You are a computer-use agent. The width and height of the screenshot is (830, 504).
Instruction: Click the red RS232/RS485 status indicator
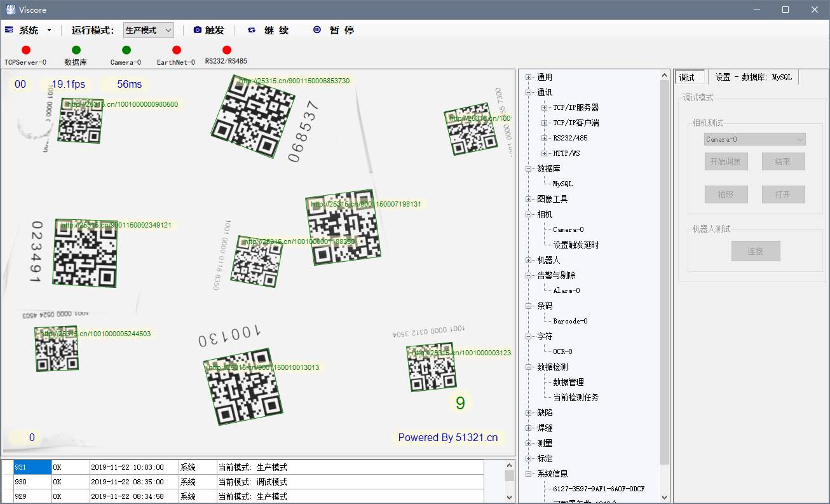point(227,50)
